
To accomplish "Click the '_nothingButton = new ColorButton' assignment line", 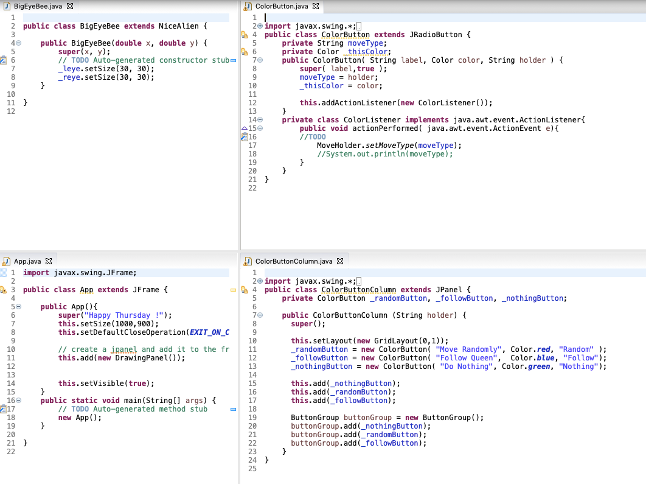I will [x=448, y=367].
